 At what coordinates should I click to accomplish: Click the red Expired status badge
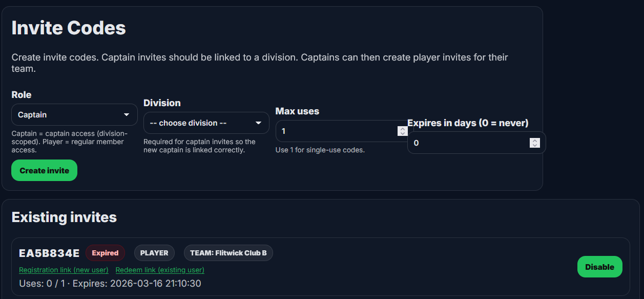(105, 253)
